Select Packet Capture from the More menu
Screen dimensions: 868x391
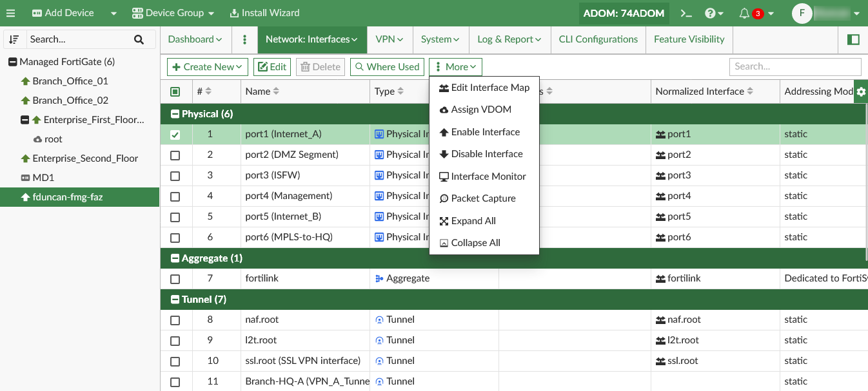tap(484, 198)
